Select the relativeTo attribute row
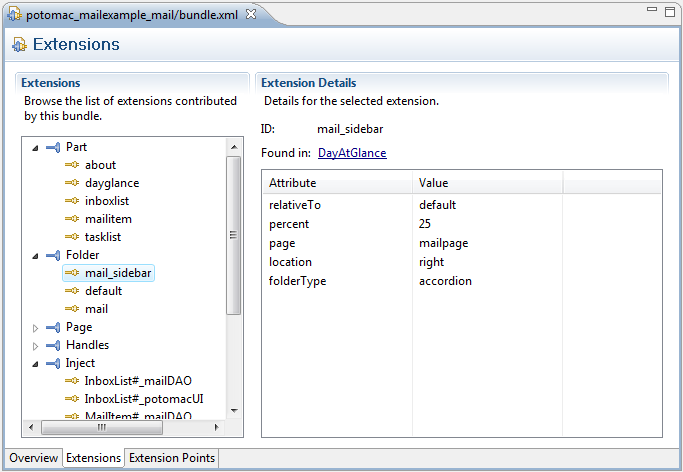 [462, 205]
